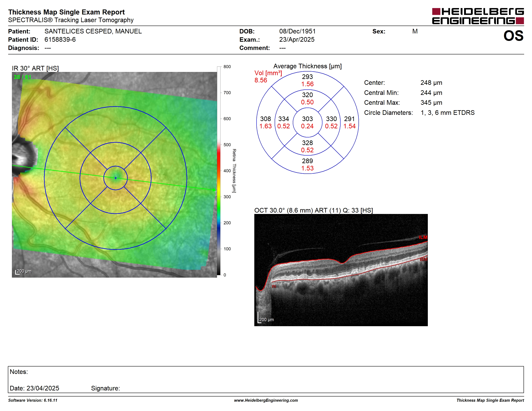
Task: Click the OS eye indicator
Action: 513,36
